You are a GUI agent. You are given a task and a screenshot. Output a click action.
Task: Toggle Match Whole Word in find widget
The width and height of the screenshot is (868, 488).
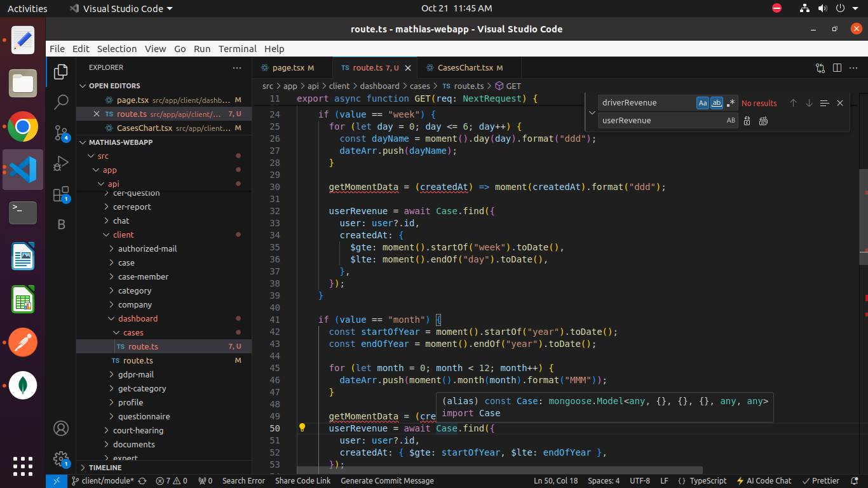point(717,103)
